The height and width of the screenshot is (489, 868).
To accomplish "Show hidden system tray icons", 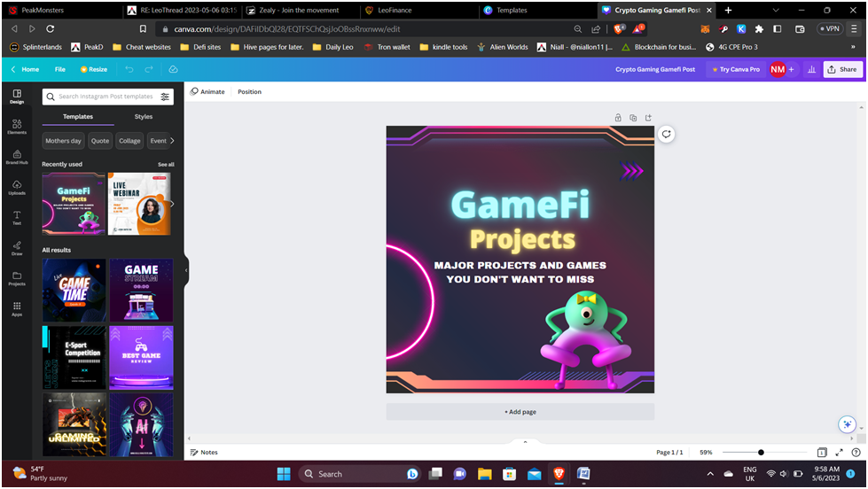I will pyautogui.click(x=710, y=474).
